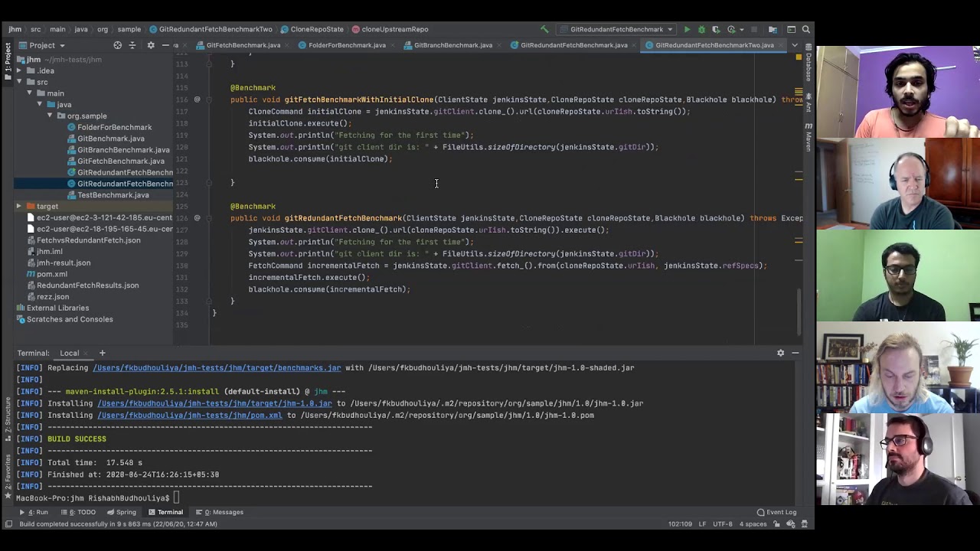Collapse all nodes in Project panel
The width and height of the screenshot is (980, 551).
click(132, 45)
